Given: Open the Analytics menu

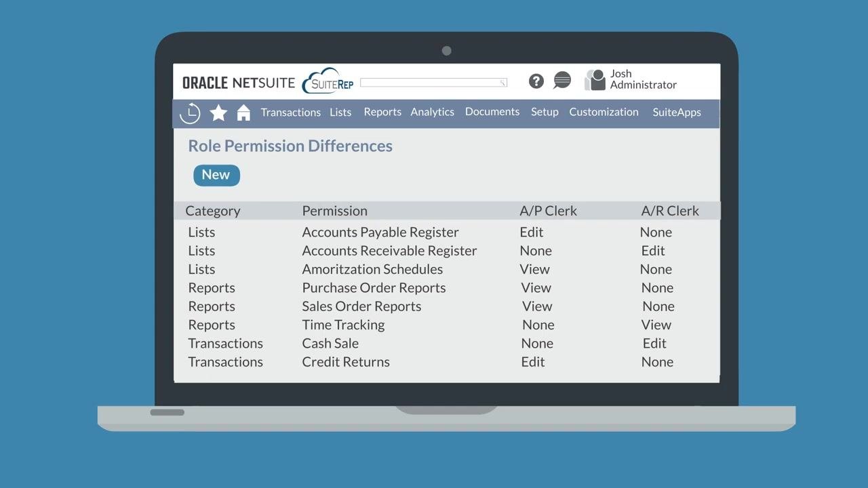Looking at the screenshot, I should pos(433,112).
